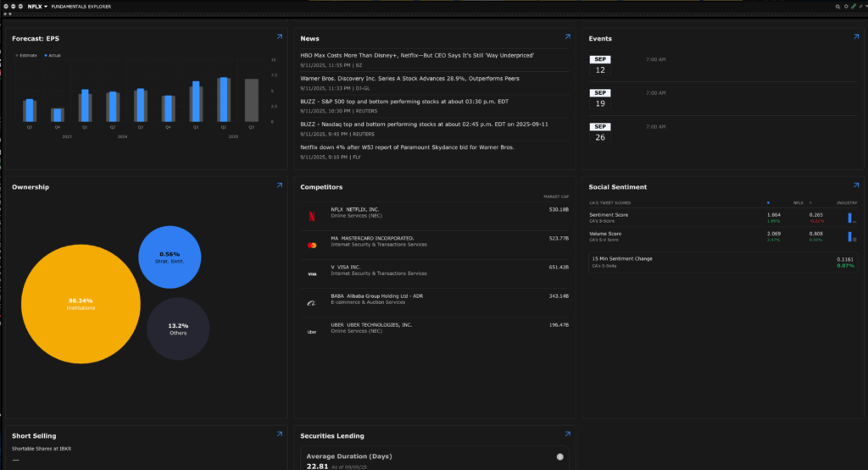Click info icon beside Average Duration (Days)
Screen dimensions: 868x470
pyautogui.click(x=559, y=457)
